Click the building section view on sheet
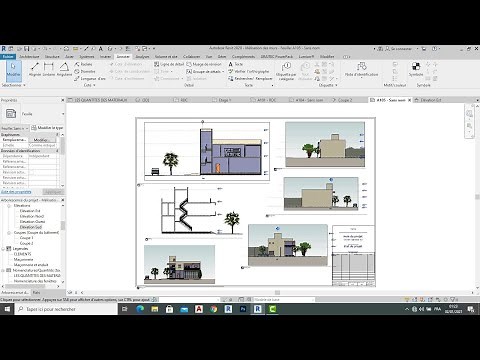The width and height of the screenshot is (480, 360). pyautogui.click(x=207, y=151)
